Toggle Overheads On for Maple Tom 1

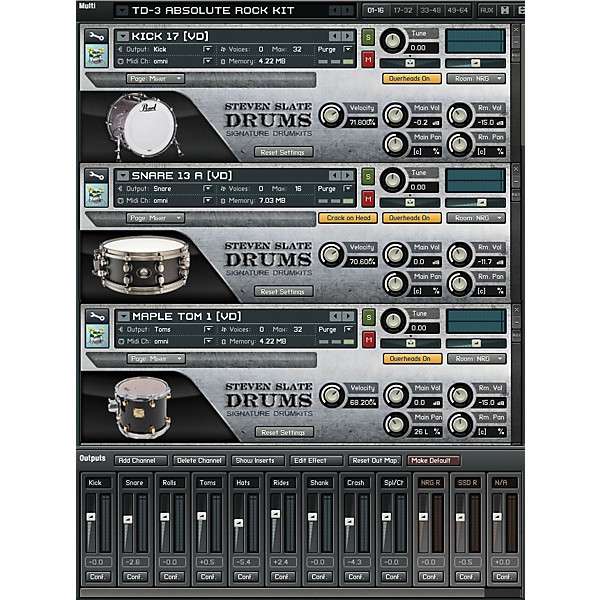412,359
